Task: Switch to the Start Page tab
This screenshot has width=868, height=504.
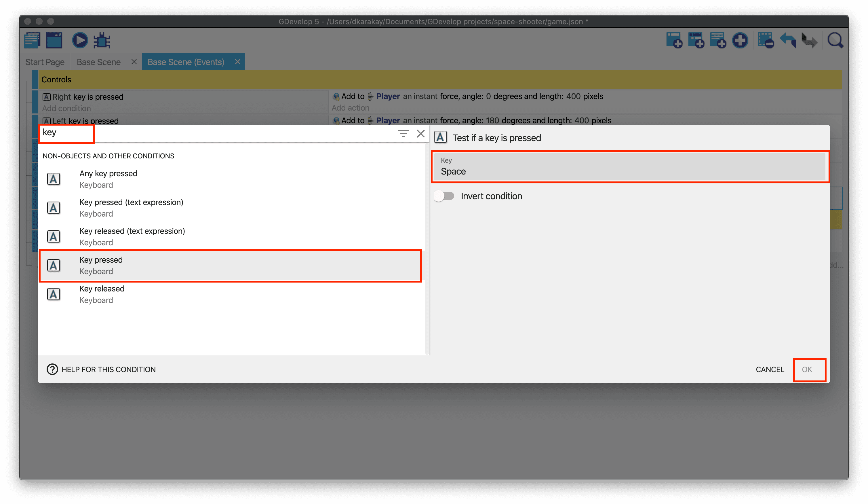Action: [x=45, y=62]
